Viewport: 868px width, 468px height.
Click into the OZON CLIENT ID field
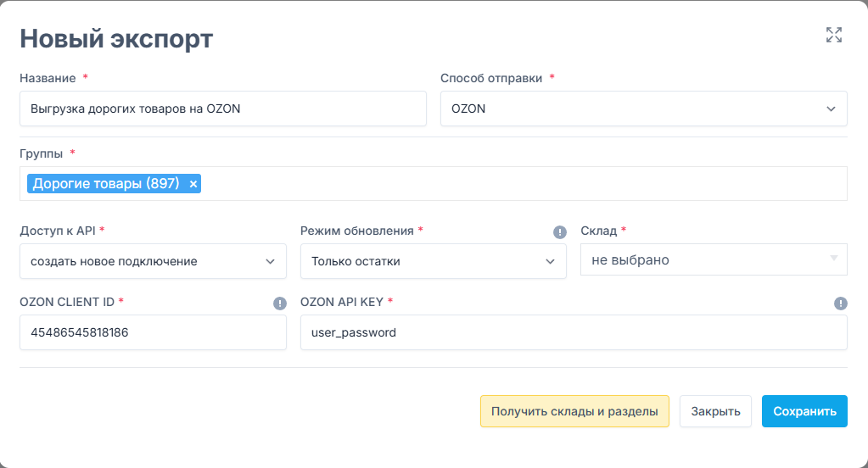pyautogui.click(x=153, y=332)
